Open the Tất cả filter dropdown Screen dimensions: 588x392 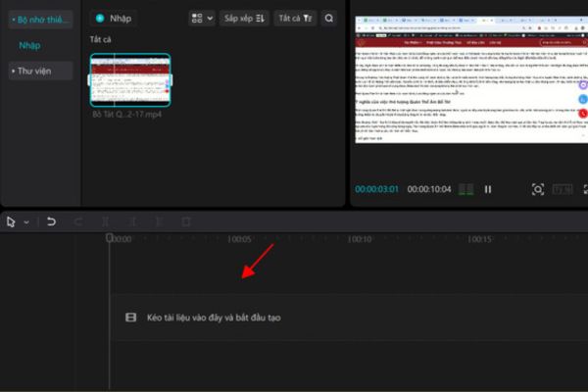pos(293,18)
